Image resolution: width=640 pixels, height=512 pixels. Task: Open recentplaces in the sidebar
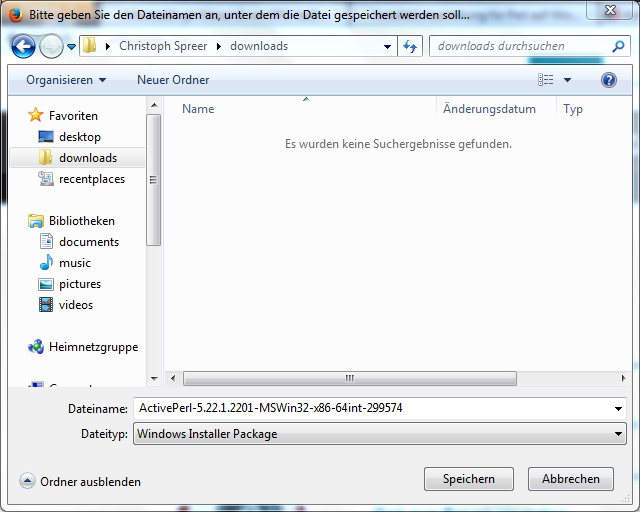tap(91, 179)
